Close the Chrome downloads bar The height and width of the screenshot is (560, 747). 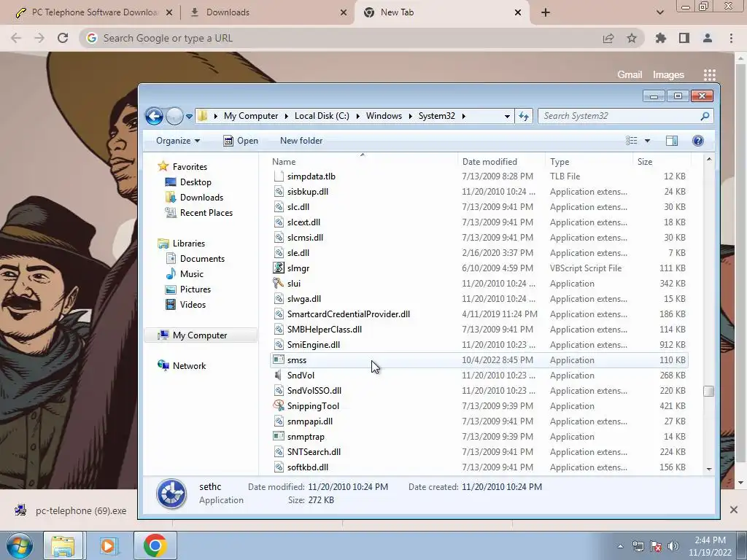734,510
